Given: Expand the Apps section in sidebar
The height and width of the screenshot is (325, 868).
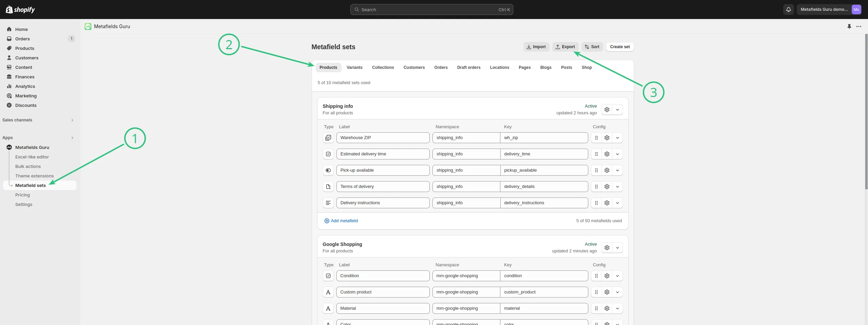Looking at the screenshot, I should click(72, 138).
